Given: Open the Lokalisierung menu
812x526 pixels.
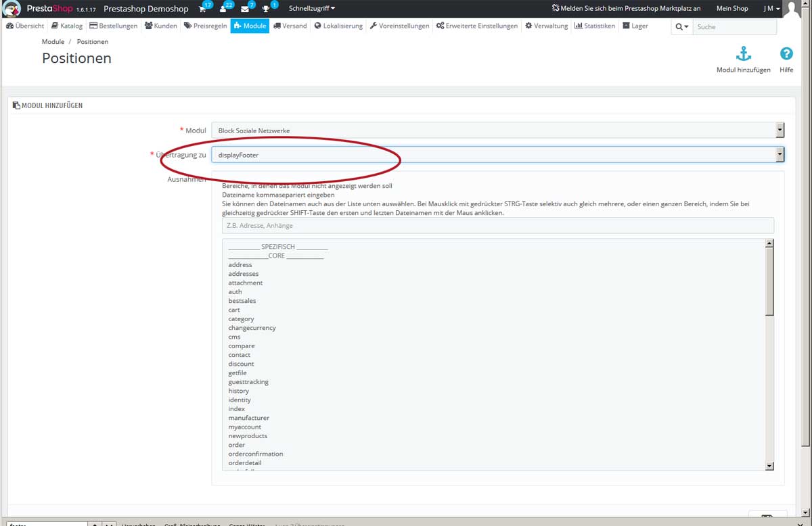Looking at the screenshot, I should click(x=338, y=26).
